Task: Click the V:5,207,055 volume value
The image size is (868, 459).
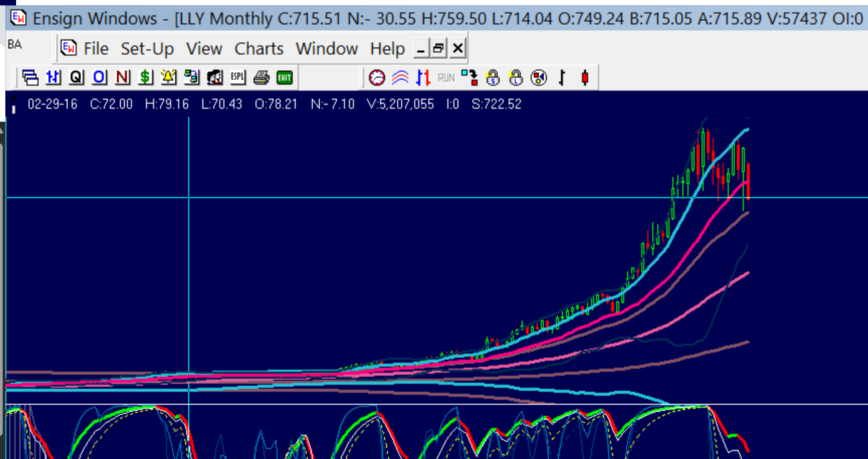Action: pyautogui.click(x=401, y=104)
